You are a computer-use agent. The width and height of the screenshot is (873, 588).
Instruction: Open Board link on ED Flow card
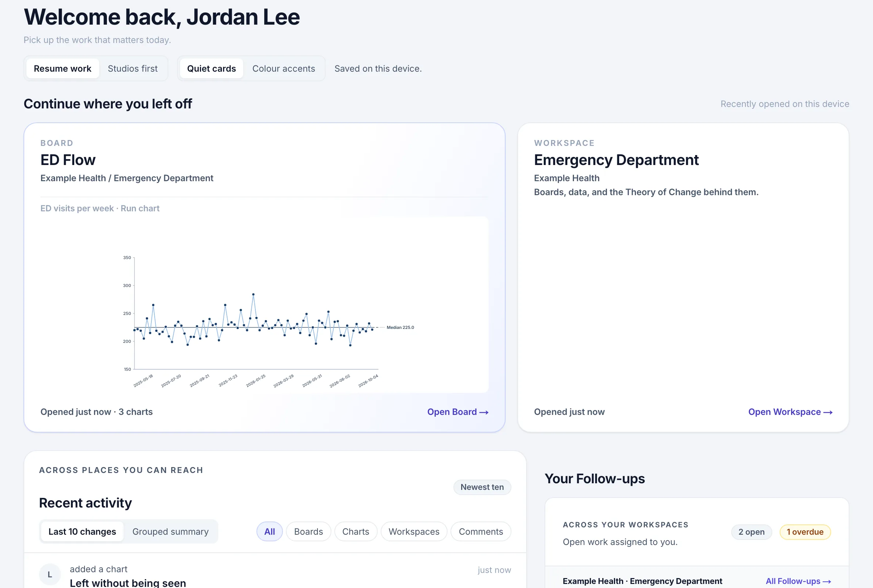click(458, 412)
